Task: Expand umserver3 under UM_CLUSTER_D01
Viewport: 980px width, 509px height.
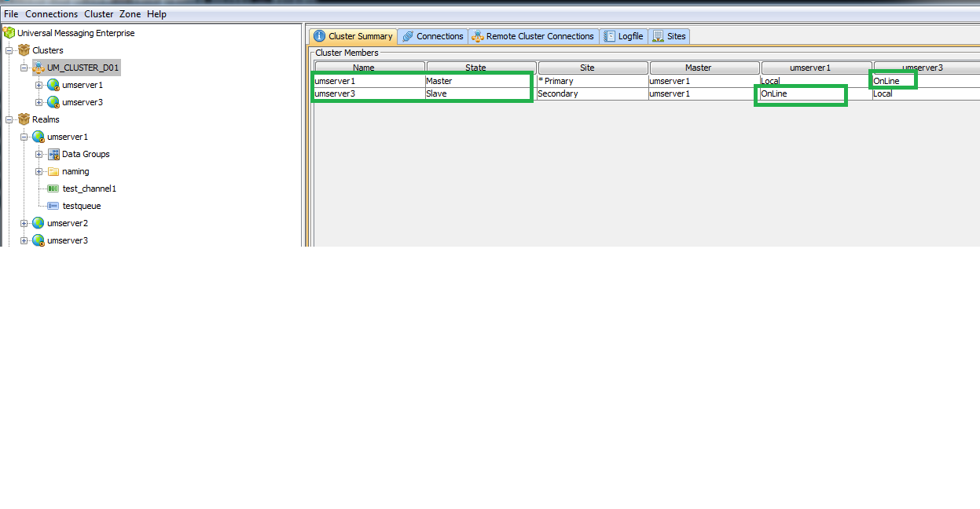Action: click(x=39, y=102)
